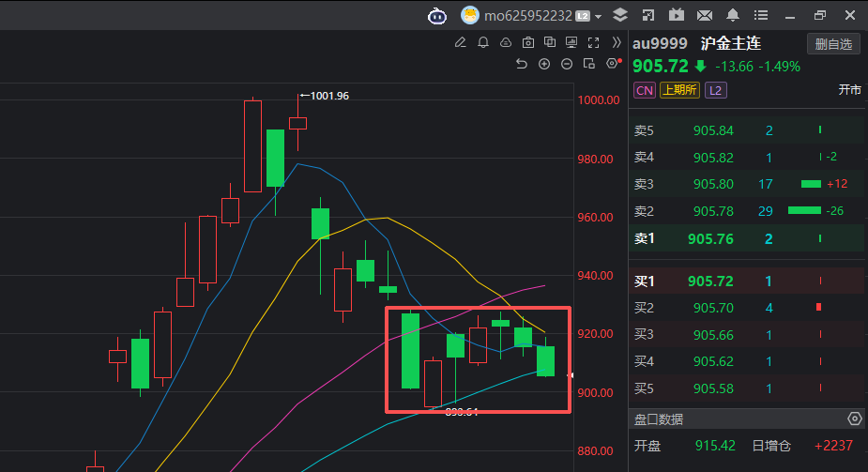Viewport: 868px width, 472px height.
Task: Expand hidden chart tools with double chevron
Action: [617, 42]
